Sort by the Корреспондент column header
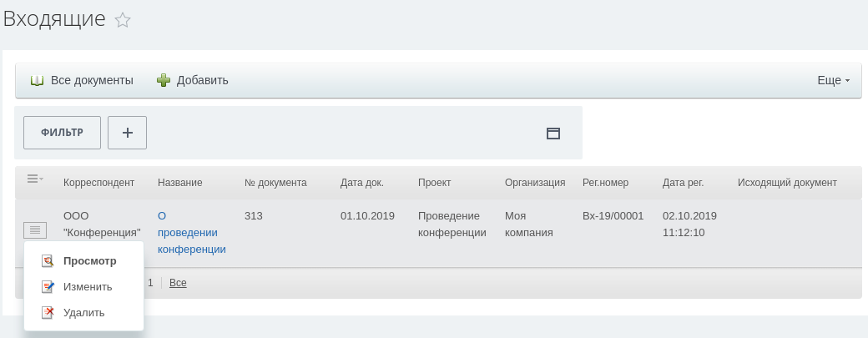868x338 pixels. [x=98, y=183]
